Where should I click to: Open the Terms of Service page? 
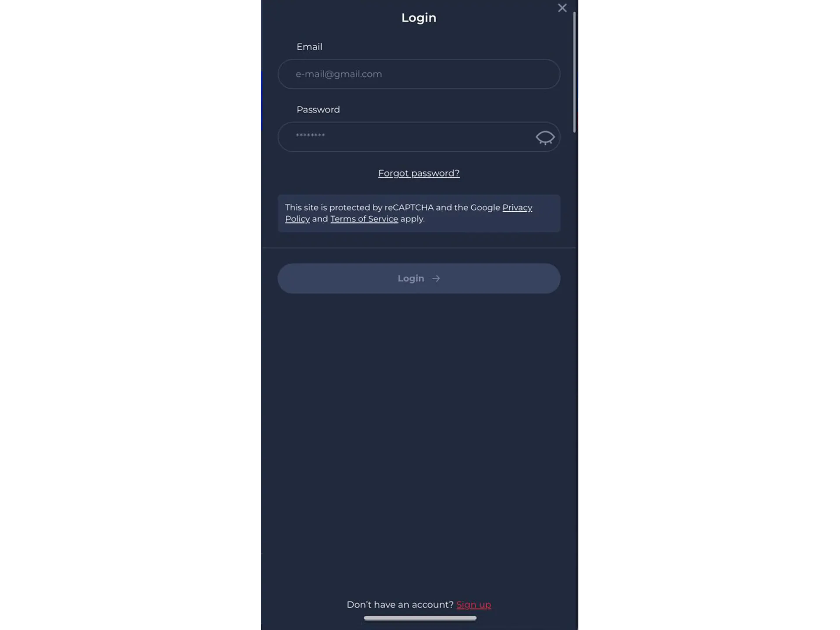tap(364, 218)
